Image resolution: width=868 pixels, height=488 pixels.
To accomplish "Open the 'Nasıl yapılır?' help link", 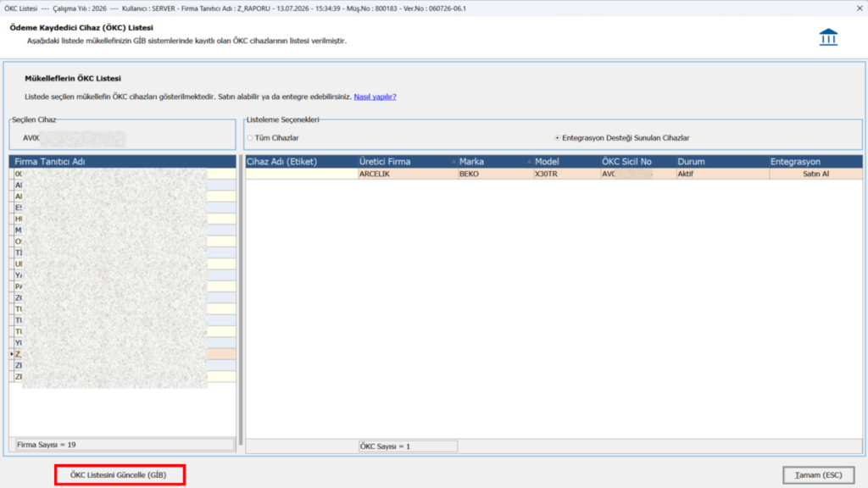I will (x=375, y=97).
